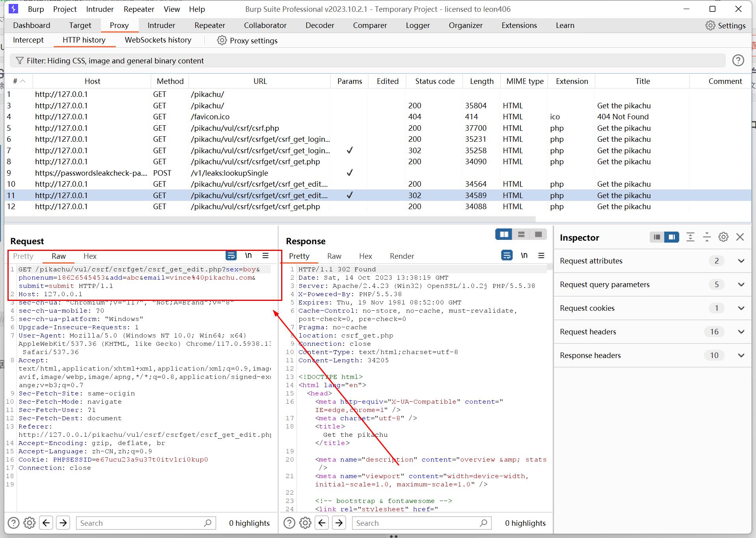
Task: Go to next match in Response search
Action: [x=339, y=523]
